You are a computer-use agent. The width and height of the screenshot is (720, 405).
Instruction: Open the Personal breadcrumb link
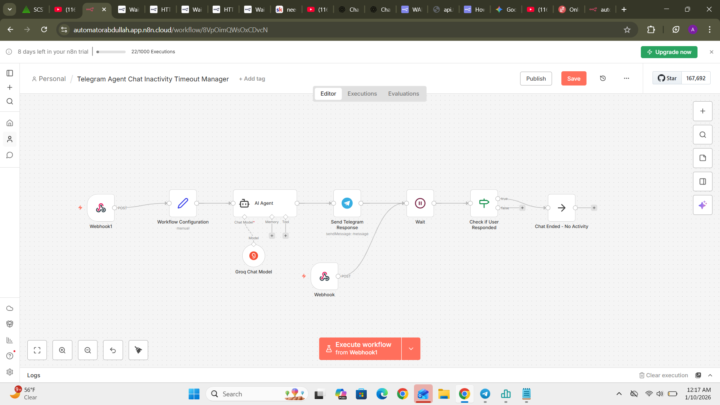click(x=49, y=79)
